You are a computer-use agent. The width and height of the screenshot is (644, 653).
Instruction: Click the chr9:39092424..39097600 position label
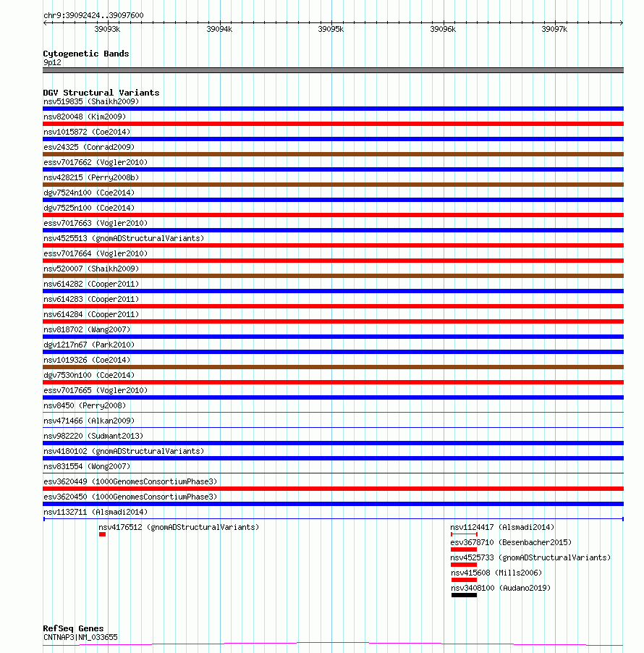tap(93, 15)
